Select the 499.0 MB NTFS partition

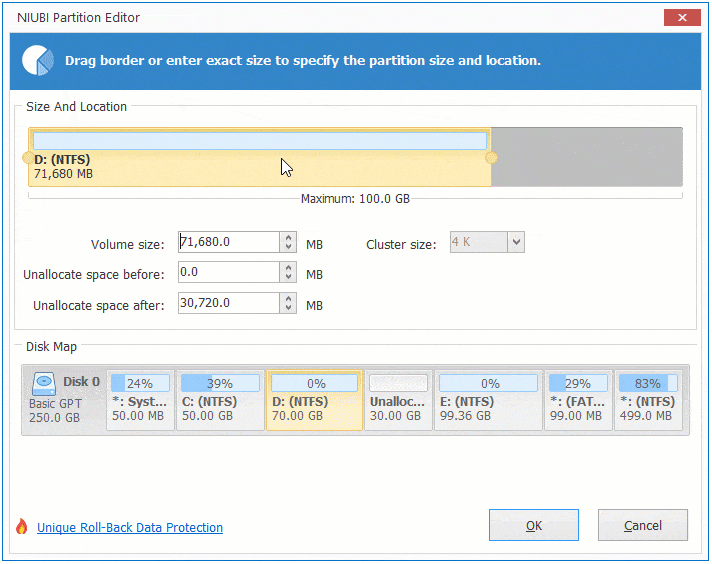648,400
